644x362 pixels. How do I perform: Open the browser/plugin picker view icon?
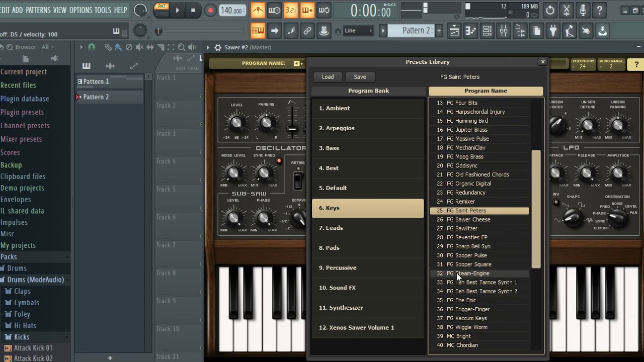520,31
